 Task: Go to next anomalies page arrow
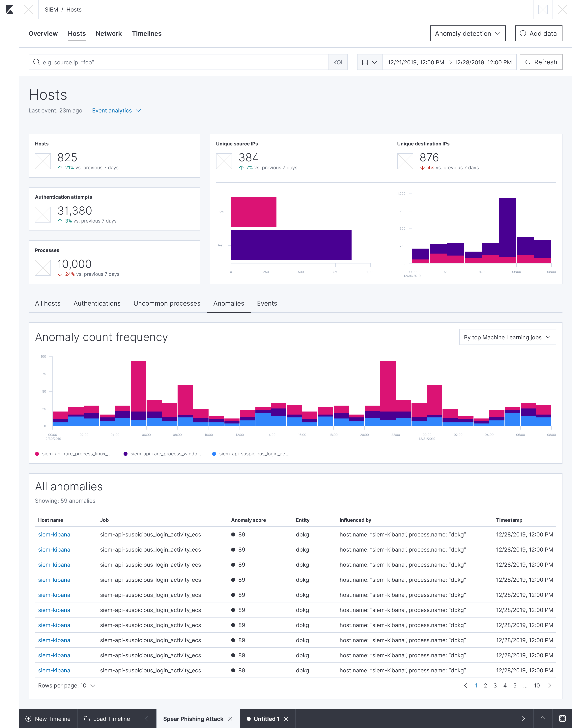[x=550, y=685]
